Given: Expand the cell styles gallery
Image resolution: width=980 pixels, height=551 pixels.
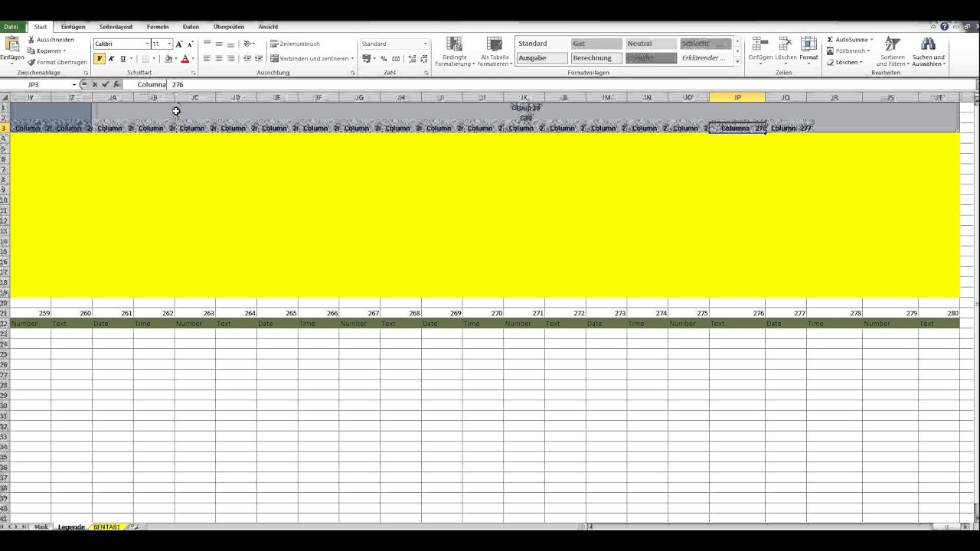Looking at the screenshot, I should 737,60.
